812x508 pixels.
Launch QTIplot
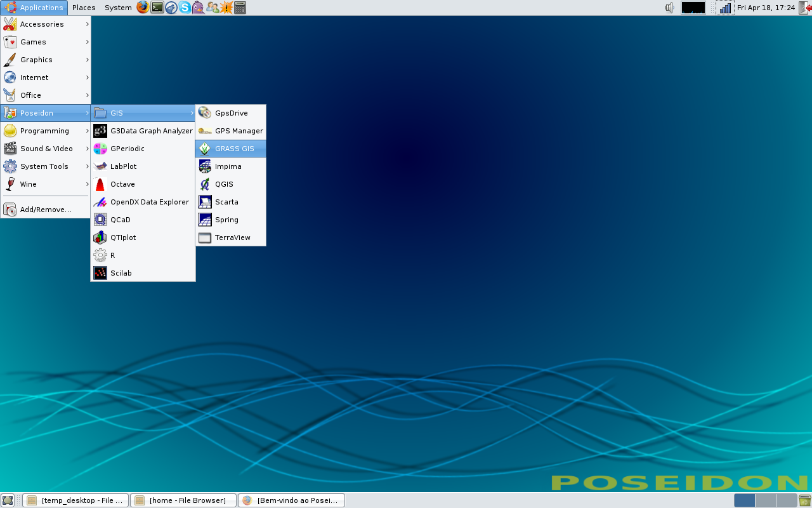tap(143, 237)
